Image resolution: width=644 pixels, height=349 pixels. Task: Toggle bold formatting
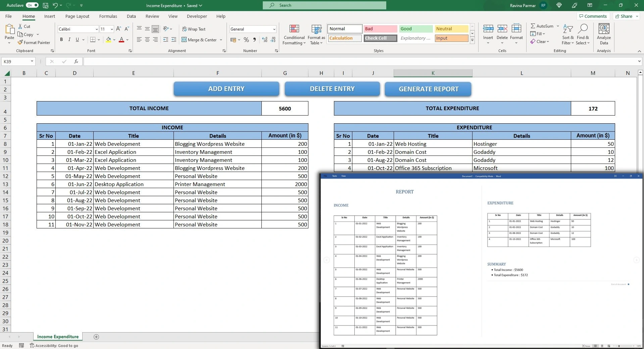tap(61, 40)
